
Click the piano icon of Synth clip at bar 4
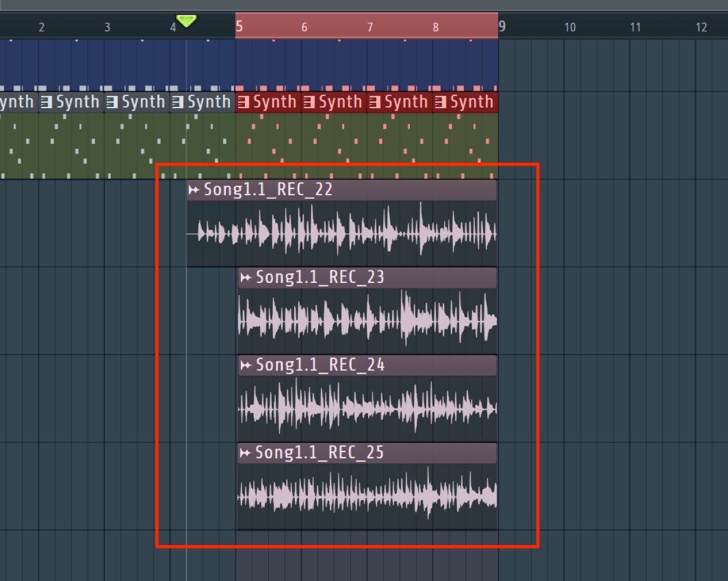tap(178, 102)
